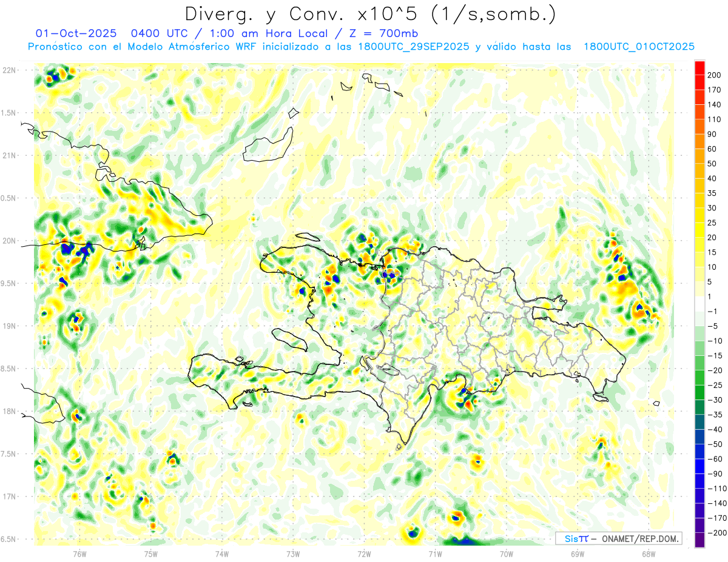The width and height of the screenshot is (728, 562).
Task: Click the colorbar swatch between 60 and 50
Action: pyautogui.click(x=699, y=156)
